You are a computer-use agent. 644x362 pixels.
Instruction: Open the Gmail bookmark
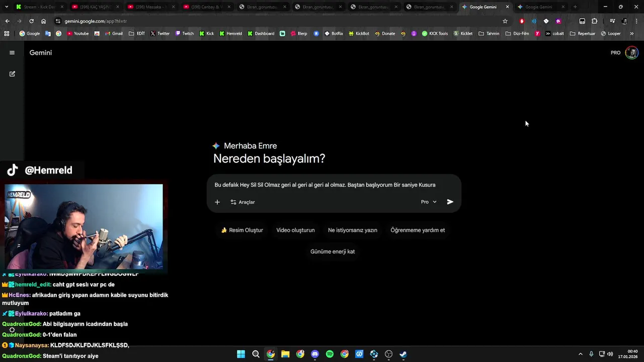pos(114,34)
